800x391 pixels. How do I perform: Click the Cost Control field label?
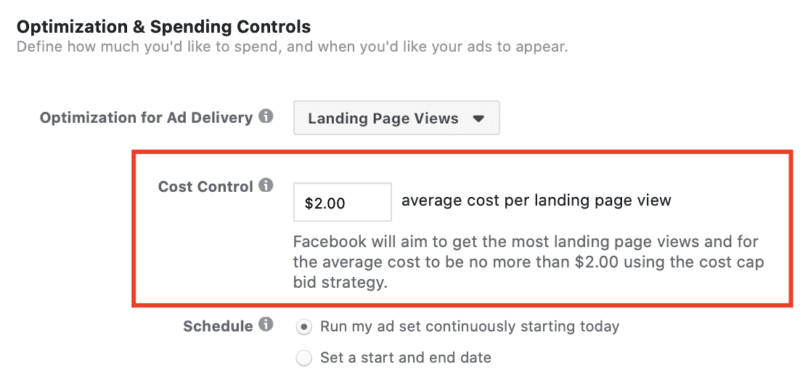click(206, 187)
